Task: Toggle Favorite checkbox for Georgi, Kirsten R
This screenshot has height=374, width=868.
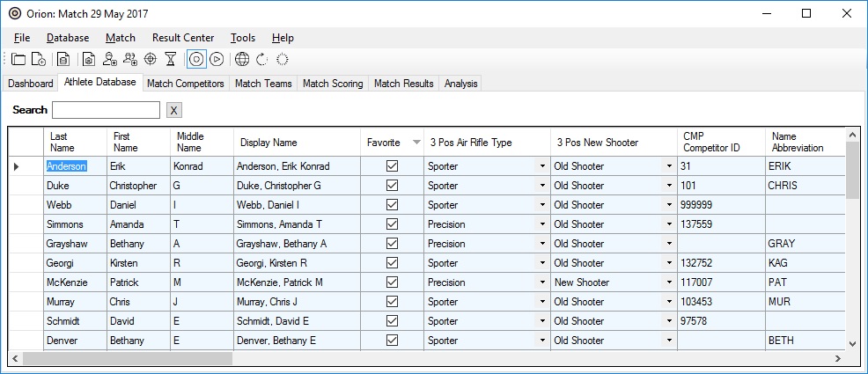Action: [392, 263]
